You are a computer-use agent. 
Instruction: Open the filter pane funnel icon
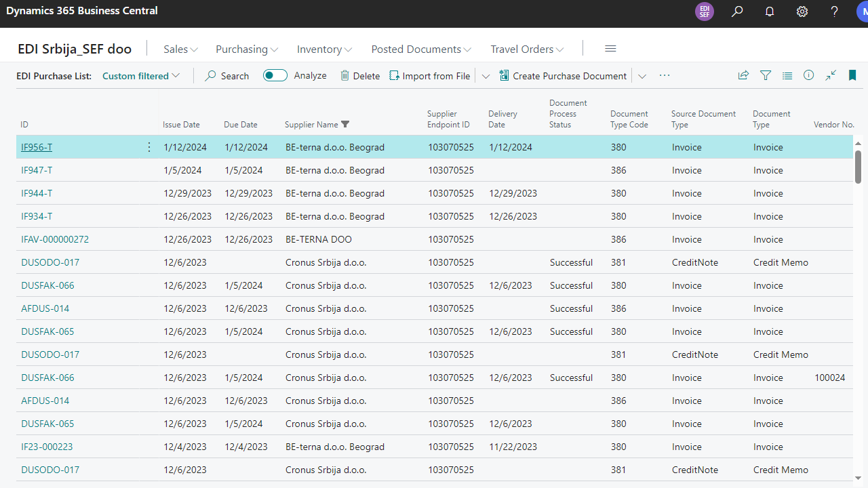point(766,76)
